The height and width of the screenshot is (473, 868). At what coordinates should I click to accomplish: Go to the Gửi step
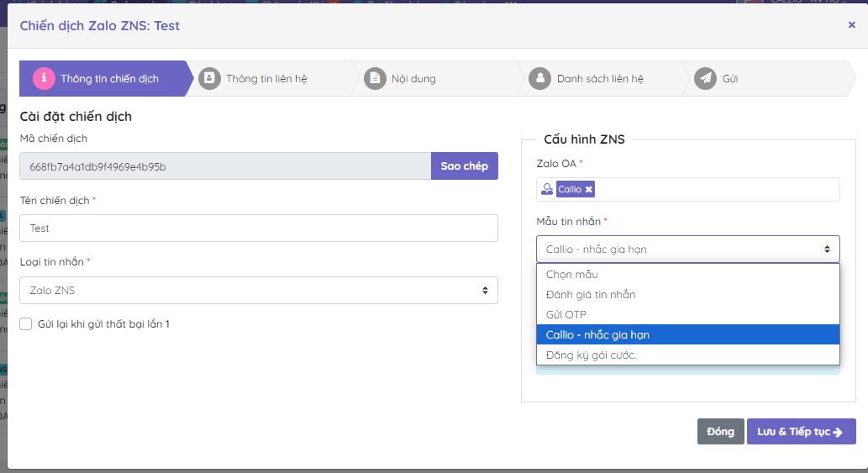click(770, 79)
